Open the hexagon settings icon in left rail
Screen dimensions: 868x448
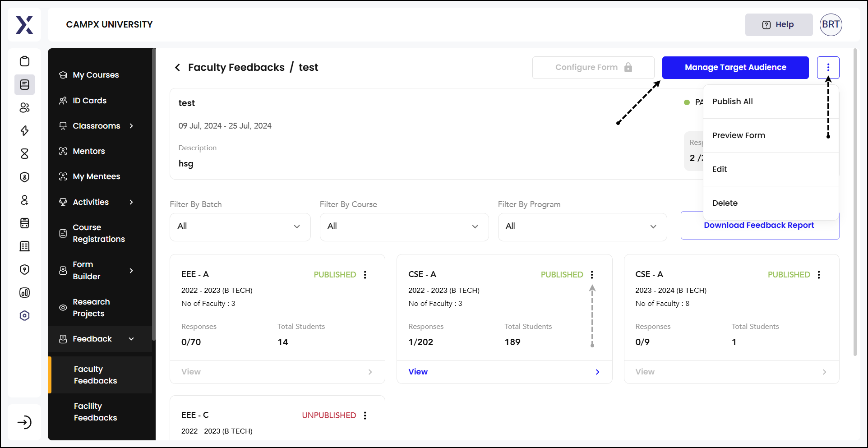[25, 316]
